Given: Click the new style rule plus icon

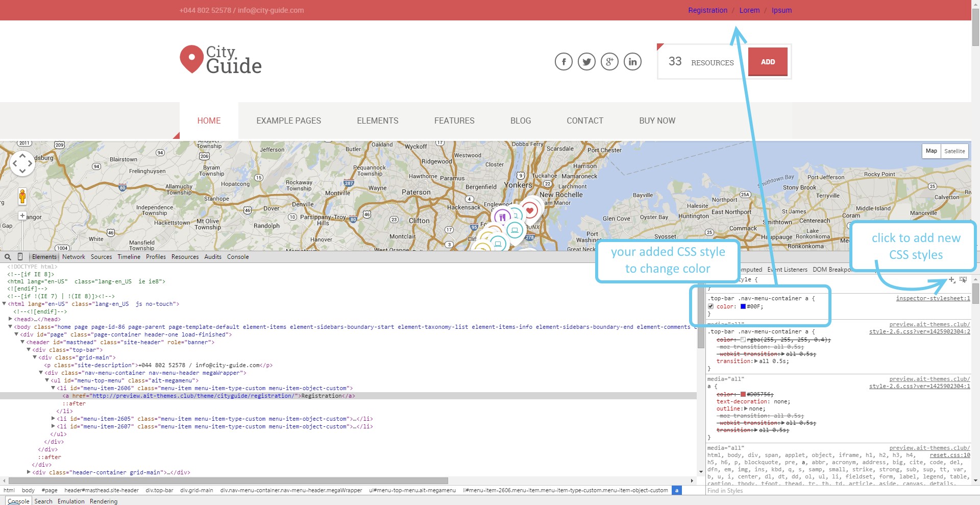Looking at the screenshot, I should point(951,280).
